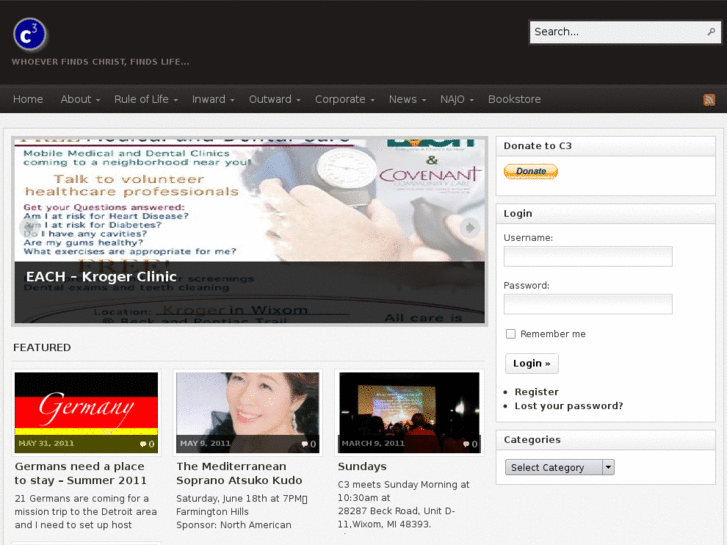The width and height of the screenshot is (727, 545).
Task: Click the EACH – Kroger Clinic slide title
Action: pyautogui.click(x=101, y=277)
